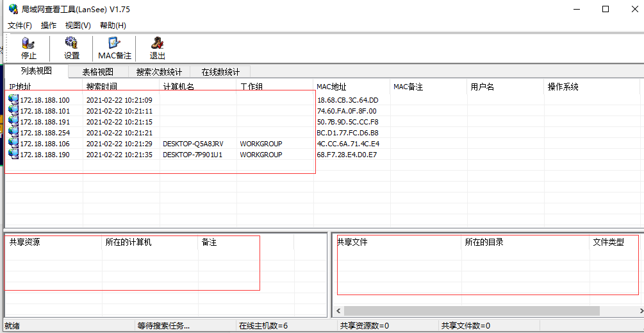Click the 共享资源 column header
This screenshot has width=644, height=333.
click(x=25, y=243)
